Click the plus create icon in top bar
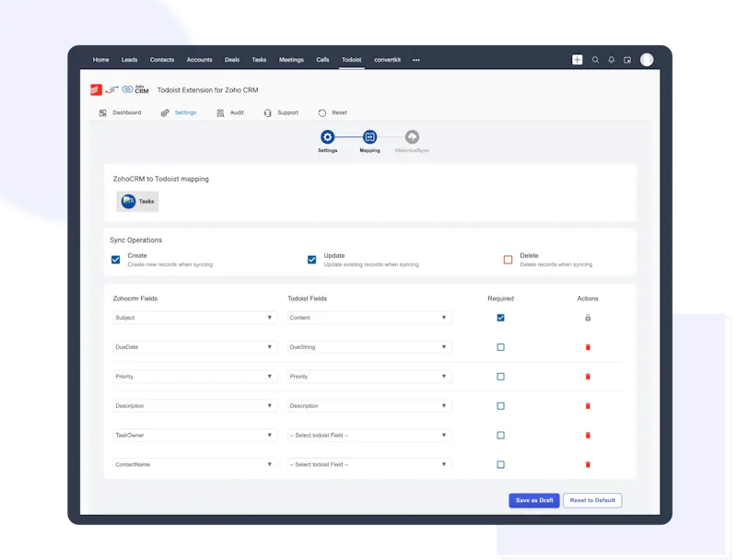 (578, 60)
